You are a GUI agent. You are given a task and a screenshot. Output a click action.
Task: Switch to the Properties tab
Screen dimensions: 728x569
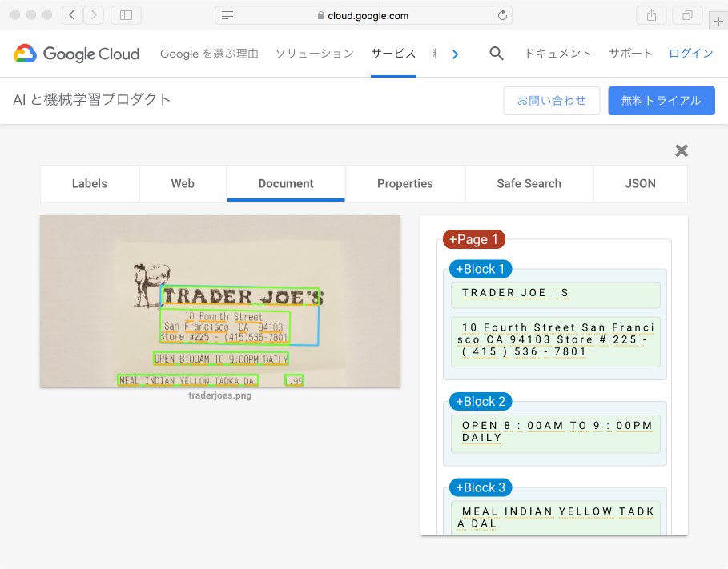coord(405,184)
